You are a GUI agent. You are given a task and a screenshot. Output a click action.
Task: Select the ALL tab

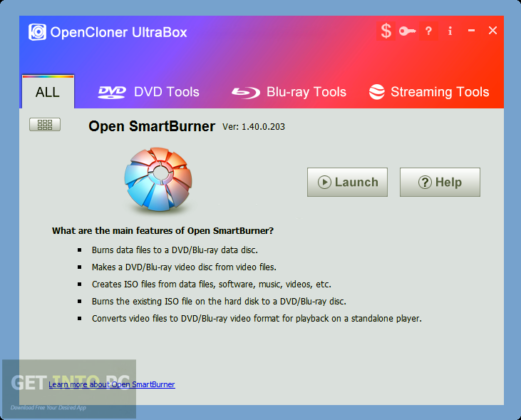[x=48, y=92]
